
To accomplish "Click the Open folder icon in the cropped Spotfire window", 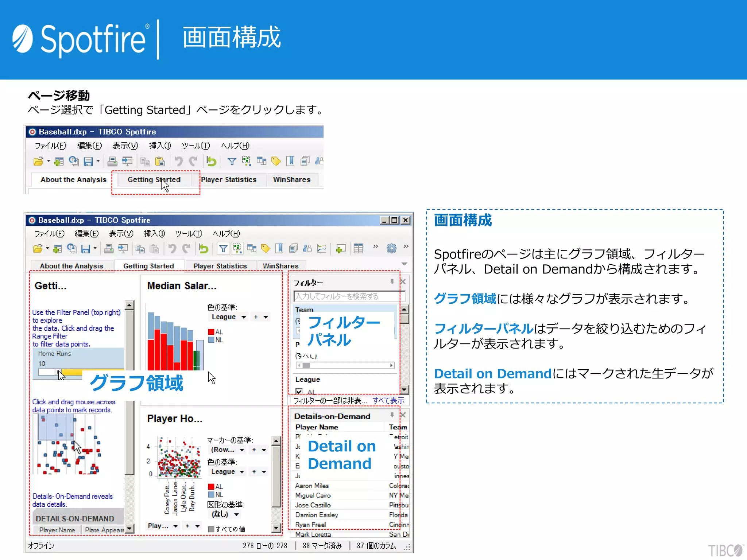I will tap(38, 162).
